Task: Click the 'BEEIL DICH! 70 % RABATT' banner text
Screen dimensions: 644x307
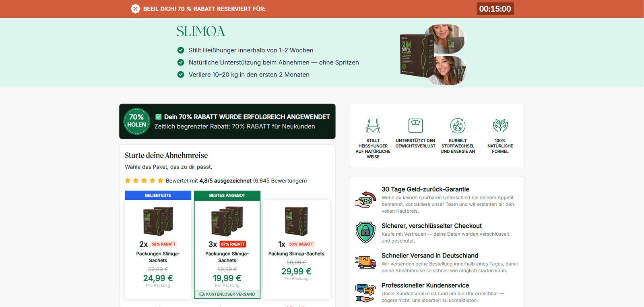Action: pos(204,9)
